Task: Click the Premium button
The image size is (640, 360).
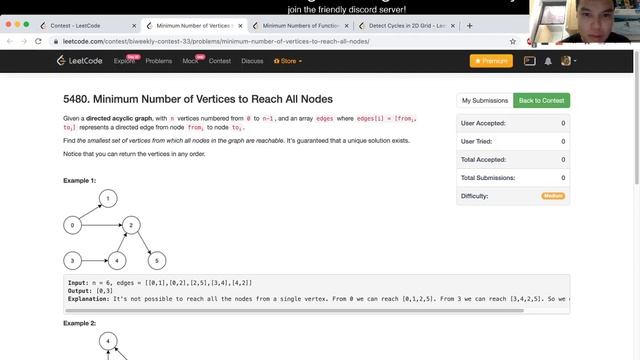Action: pyautogui.click(x=491, y=61)
